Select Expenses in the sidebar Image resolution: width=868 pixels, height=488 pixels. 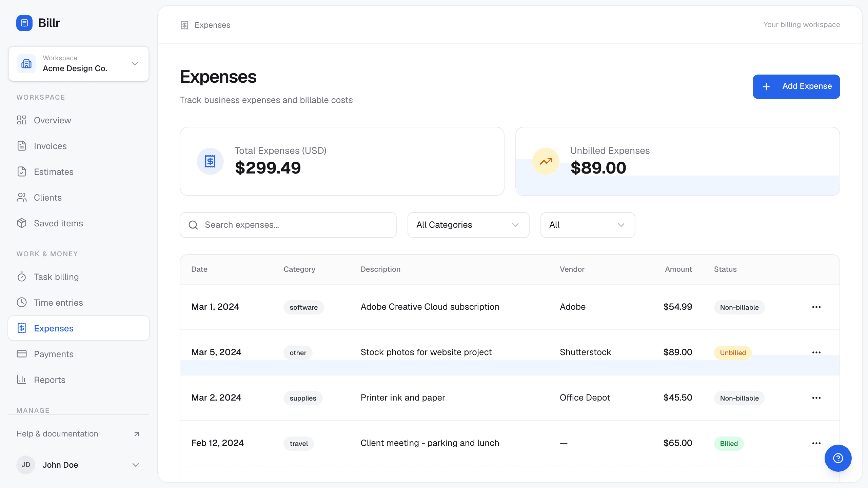[79, 328]
